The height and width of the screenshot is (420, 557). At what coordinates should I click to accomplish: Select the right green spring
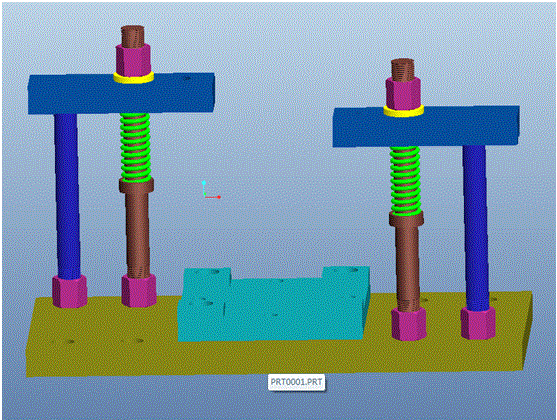click(x=405, y=181)
